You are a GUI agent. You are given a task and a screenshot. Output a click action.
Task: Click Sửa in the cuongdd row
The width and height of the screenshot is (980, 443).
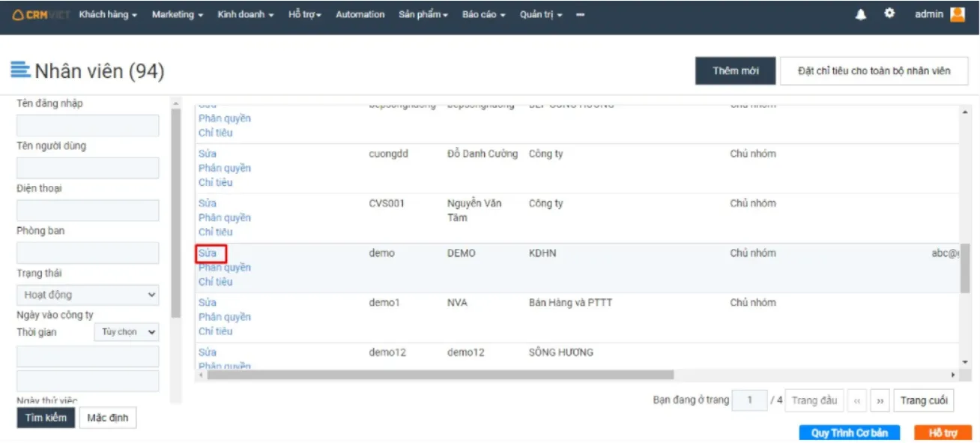tap(208, 154)
